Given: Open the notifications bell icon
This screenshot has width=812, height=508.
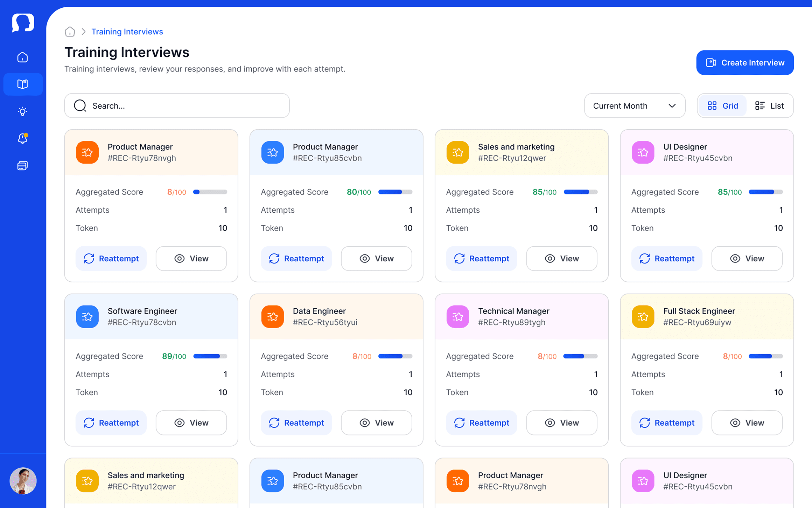Looking at the screenshot, I should [23, 138].
